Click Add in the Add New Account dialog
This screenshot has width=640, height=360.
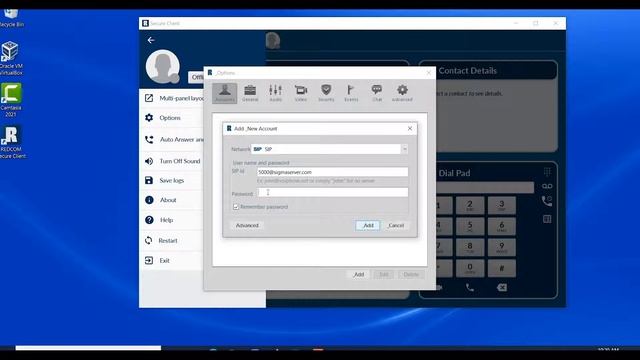click(368, 225)
